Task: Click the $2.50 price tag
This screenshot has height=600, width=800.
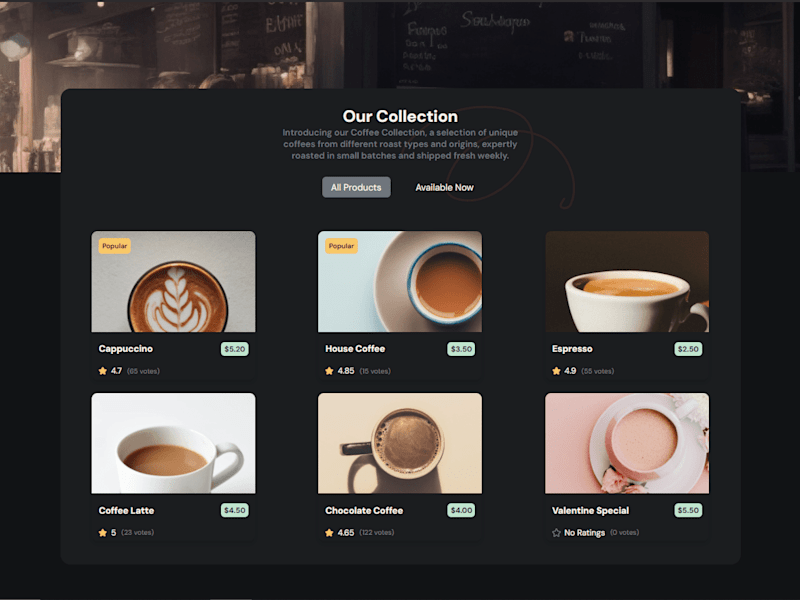Action: point(688,349)
